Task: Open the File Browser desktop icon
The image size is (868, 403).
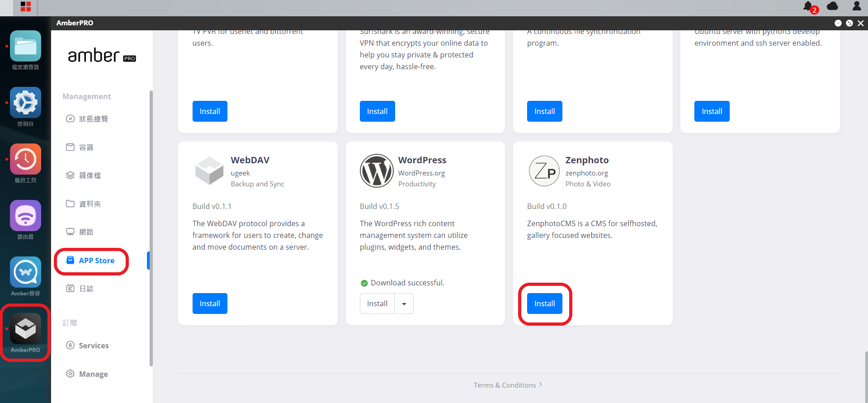Action: (x=25, y=46)
